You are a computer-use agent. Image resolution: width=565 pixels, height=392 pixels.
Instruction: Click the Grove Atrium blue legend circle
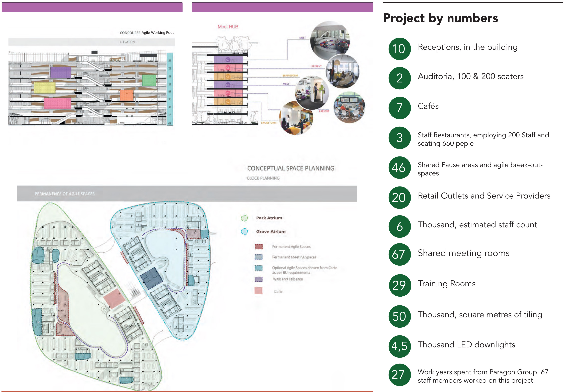point(244,231)
